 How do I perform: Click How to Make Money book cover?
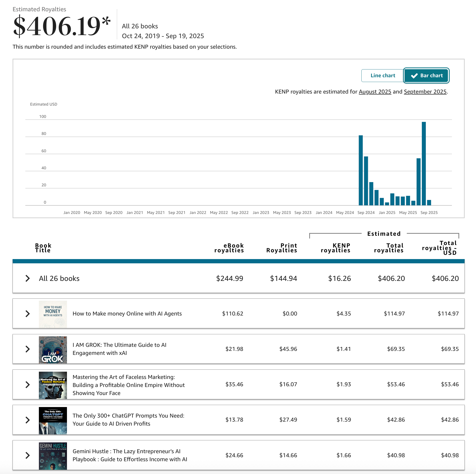[x=53, y=314]
